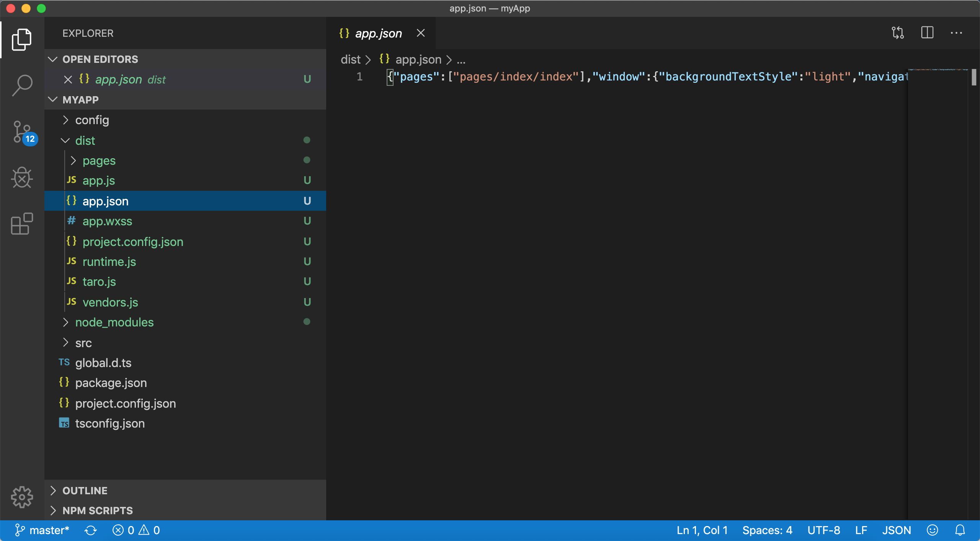
Task: Expand the OUTLINE section
Action: point(85,490)
